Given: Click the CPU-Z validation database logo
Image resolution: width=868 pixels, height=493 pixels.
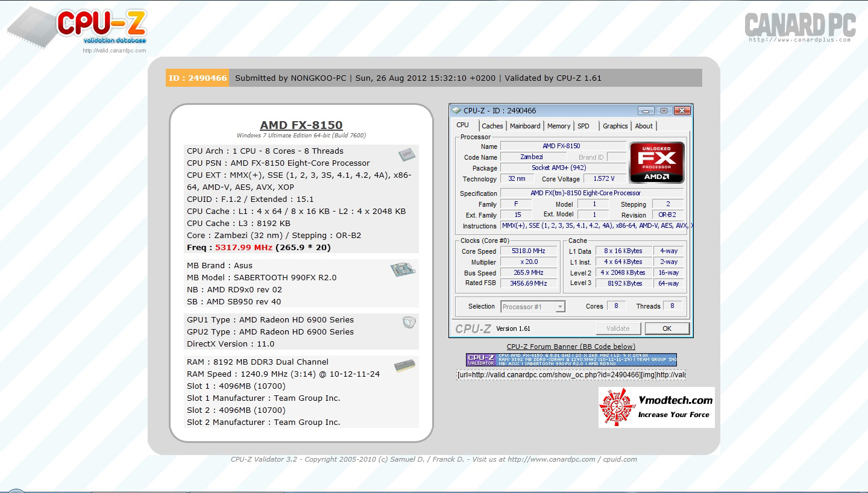Looking at the screenshot, I should pyautogui.click(x=77, y=28).
